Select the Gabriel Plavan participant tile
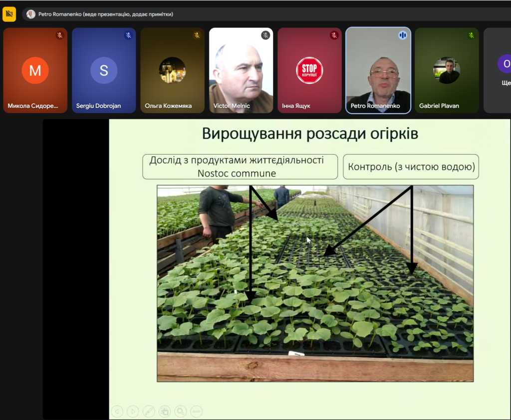Image resolution: width=511 pixels, height=420 pixels. pos(446,70)
